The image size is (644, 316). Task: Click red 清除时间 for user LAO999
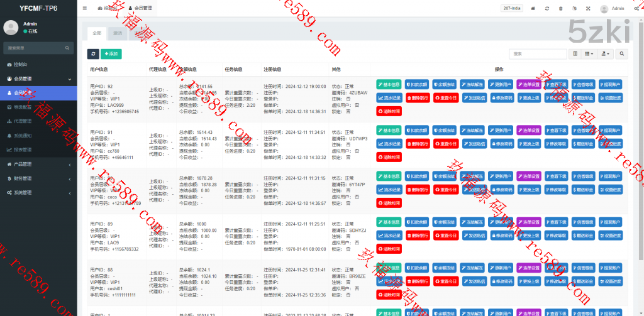click(389, 111)
